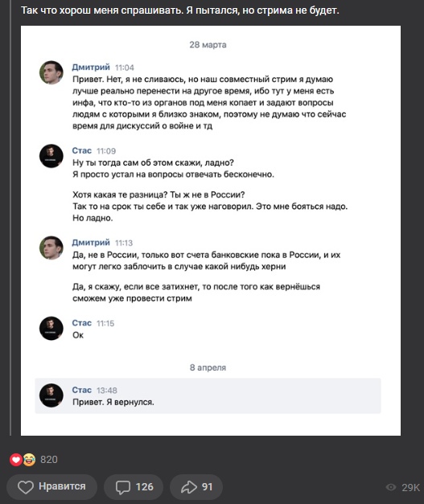Click the red heart reaction emoji

pos(16,460)
